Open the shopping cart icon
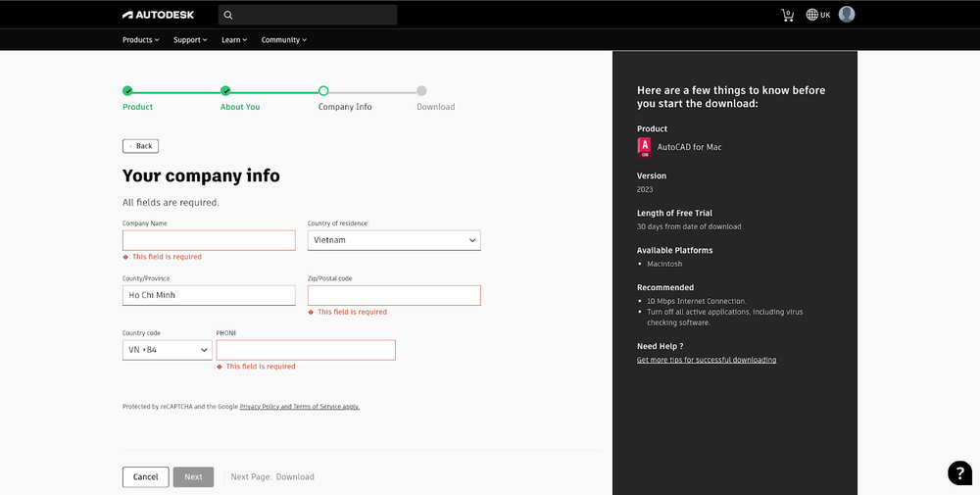The image size is (980, 495). point(787,15)
